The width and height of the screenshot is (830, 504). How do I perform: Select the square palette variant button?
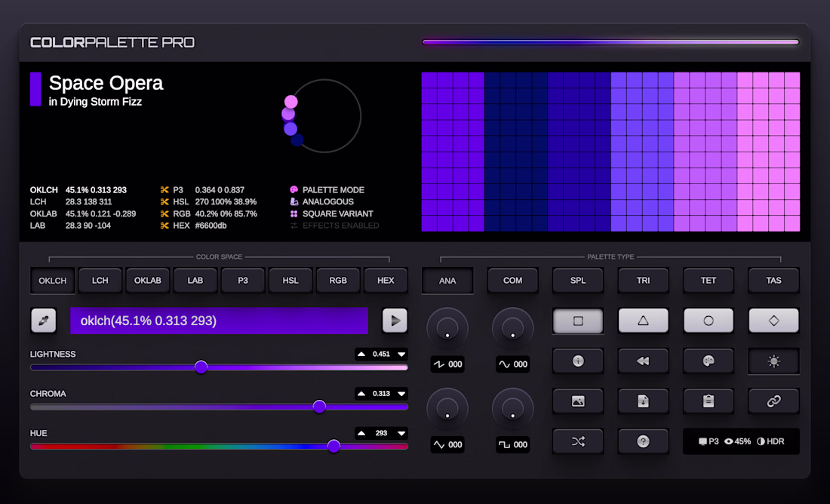(x=578, y=321)
